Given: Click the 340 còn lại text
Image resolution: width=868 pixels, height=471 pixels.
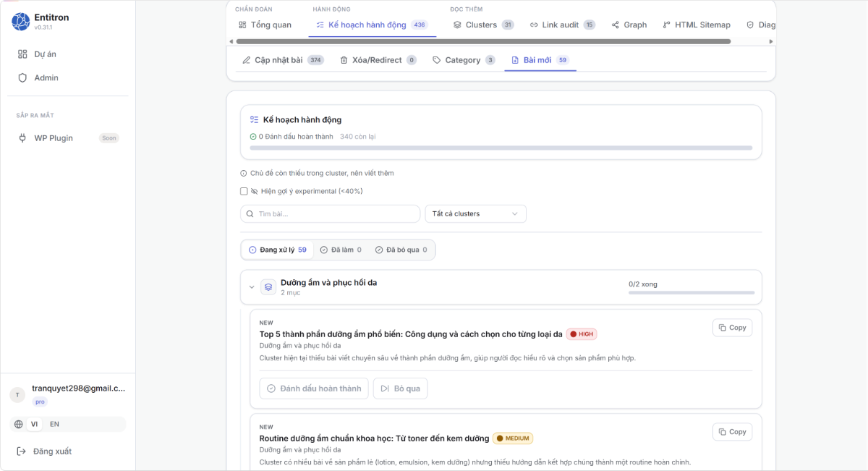Looking at the screenshot, I should pos(358,136).
